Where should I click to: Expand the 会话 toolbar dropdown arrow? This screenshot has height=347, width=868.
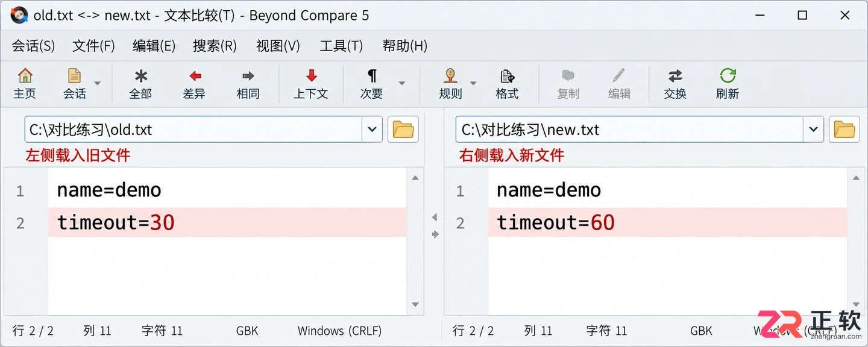coord(98,84)
